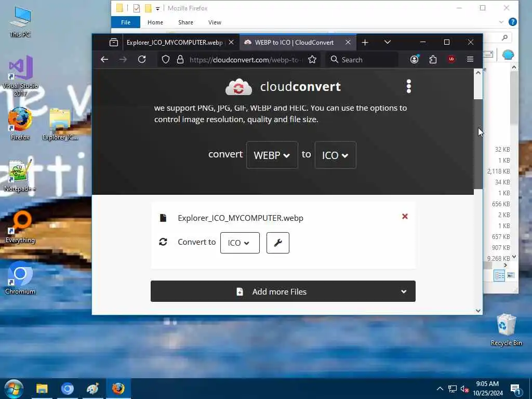Select Chromium desktop shortcut
The width and height of the screenshot is (532, 399).
point(20,278)
